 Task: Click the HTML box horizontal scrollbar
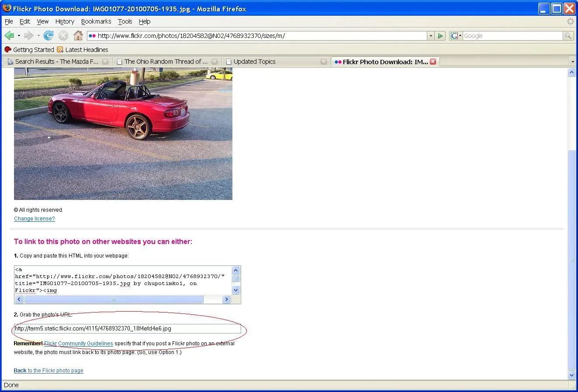click(x=114, y=299)
